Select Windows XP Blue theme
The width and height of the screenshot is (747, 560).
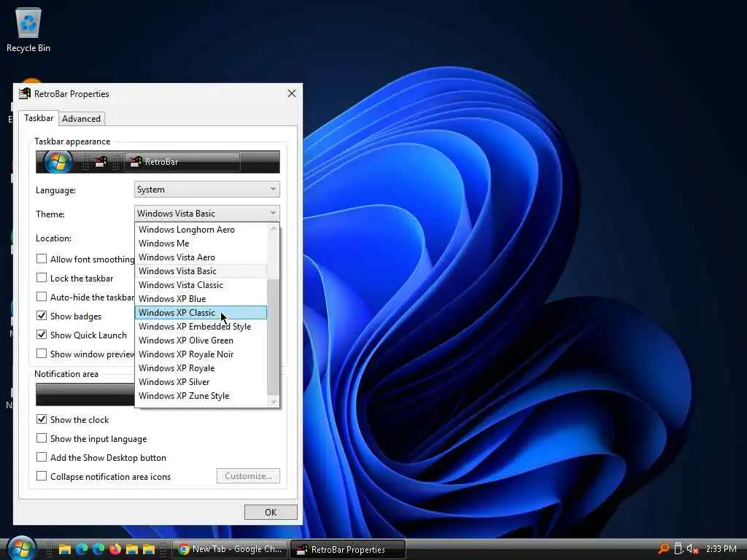click(201, 298)
